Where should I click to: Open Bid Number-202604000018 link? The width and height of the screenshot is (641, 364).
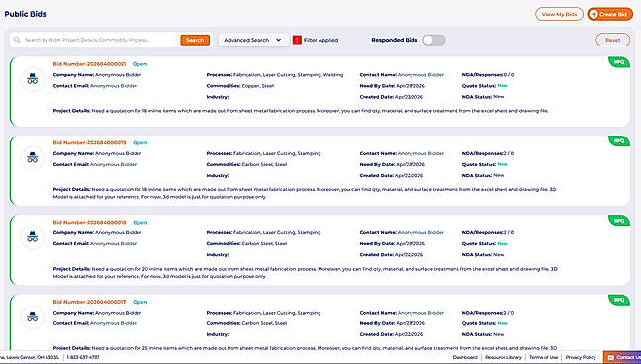click(89, 223)
